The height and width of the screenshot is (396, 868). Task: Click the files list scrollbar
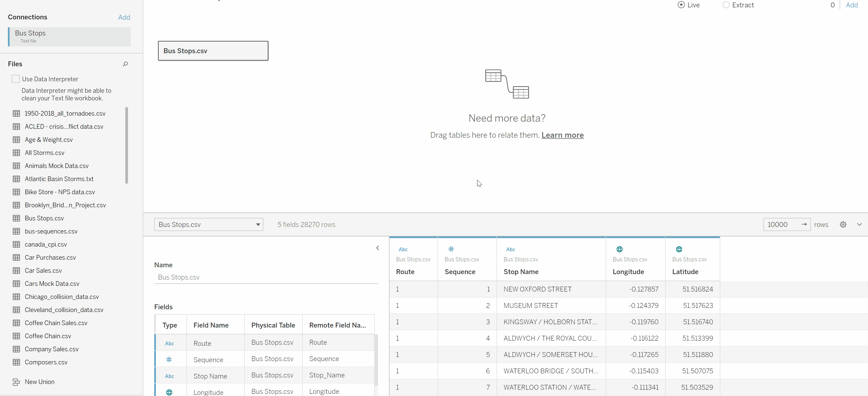point(126,145)
